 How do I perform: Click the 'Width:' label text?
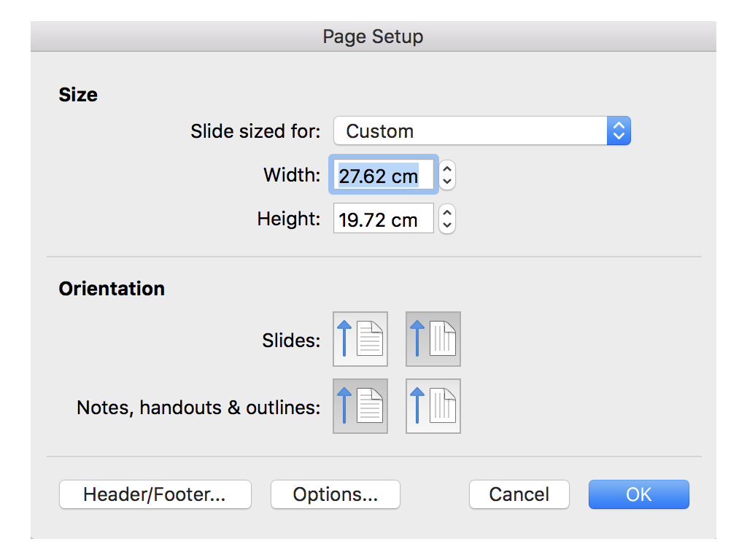click(292, 176)
